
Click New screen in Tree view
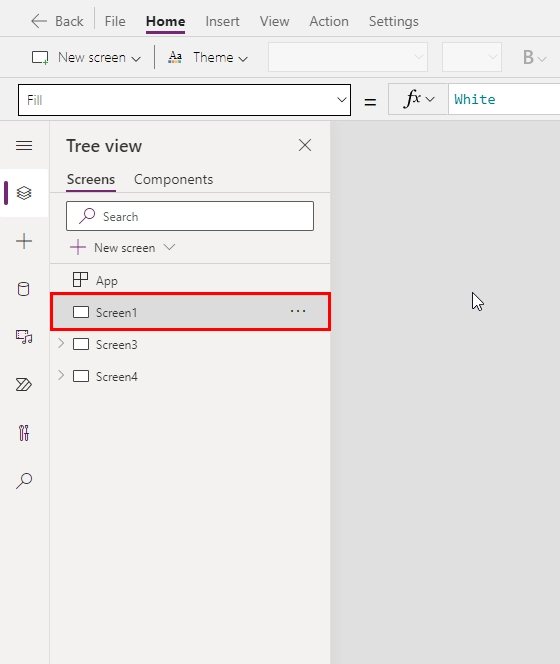pyautogui.click(x=122, y=248)
